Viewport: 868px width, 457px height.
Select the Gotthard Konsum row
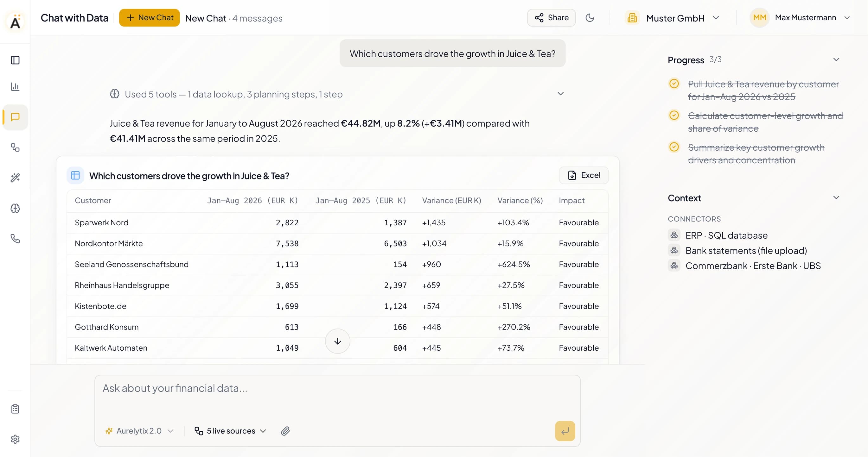pyautogui.click(x=337, y=327)
